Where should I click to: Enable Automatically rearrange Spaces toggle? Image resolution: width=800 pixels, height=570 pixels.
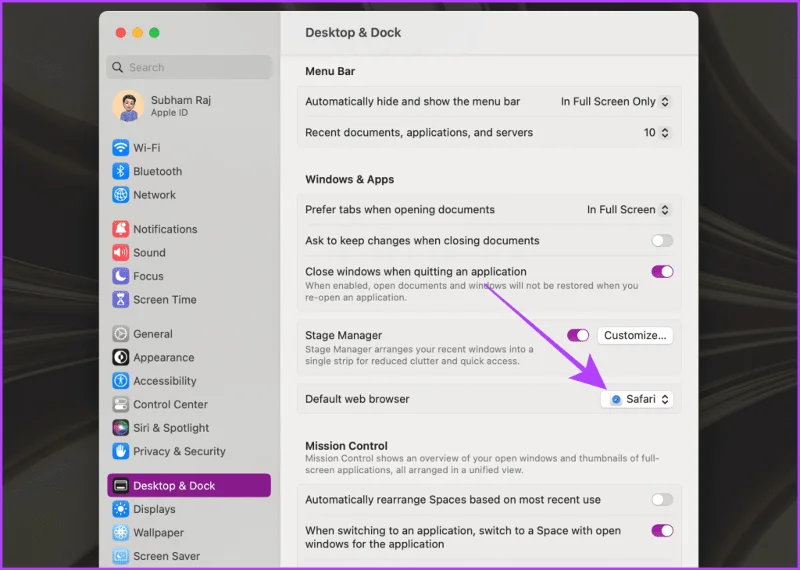point(662,500)
